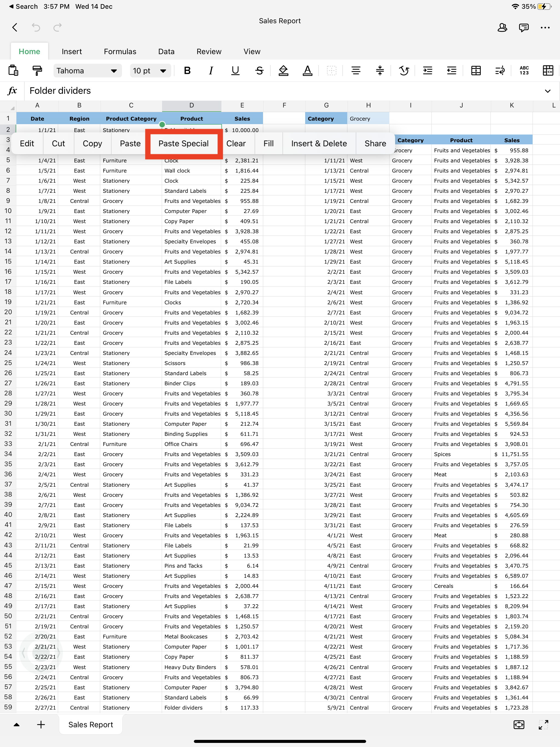This screenshot has height=747, width=560.
Task: Open the Tahoma font dropdown
Action: (x=87, y=71)
